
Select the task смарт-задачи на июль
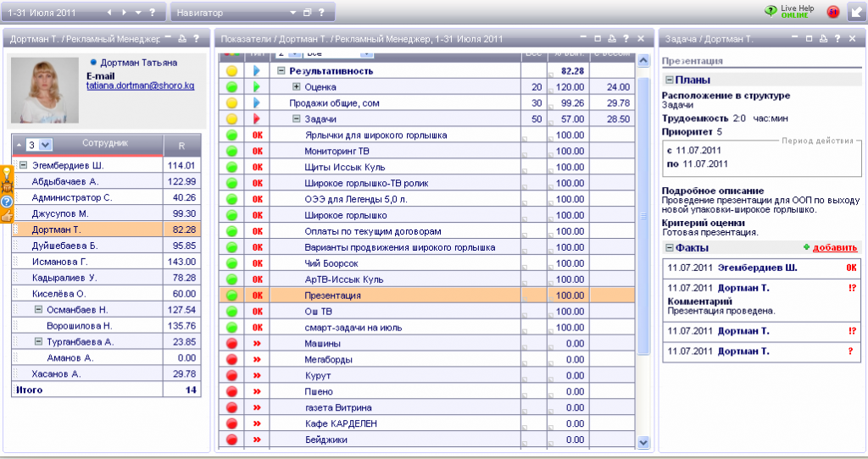pos(353,328)
